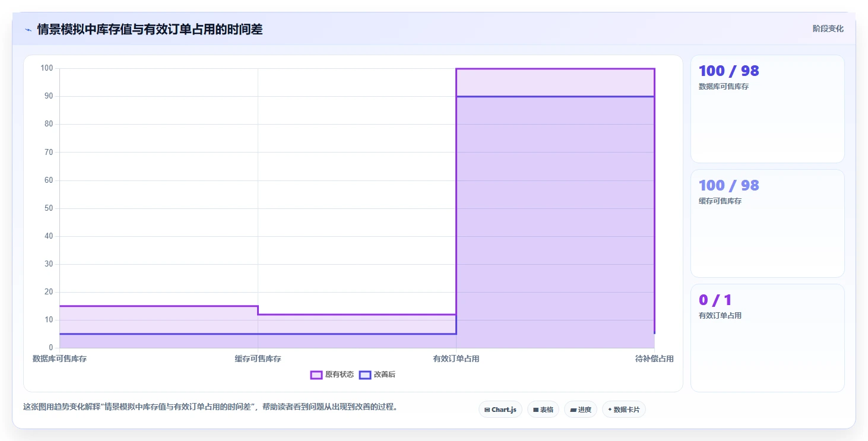
Task: Open the 有效订单占用 stat card
Action: coord(767,338)
